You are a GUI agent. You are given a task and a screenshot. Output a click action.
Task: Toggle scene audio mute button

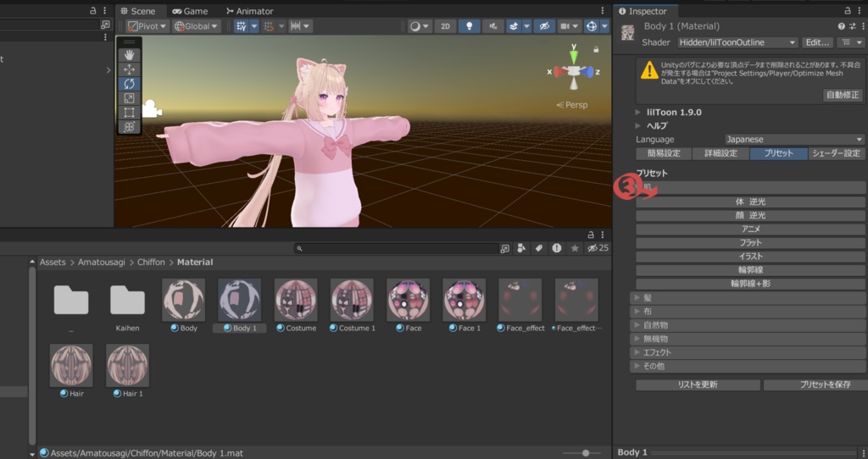[492, 26]
